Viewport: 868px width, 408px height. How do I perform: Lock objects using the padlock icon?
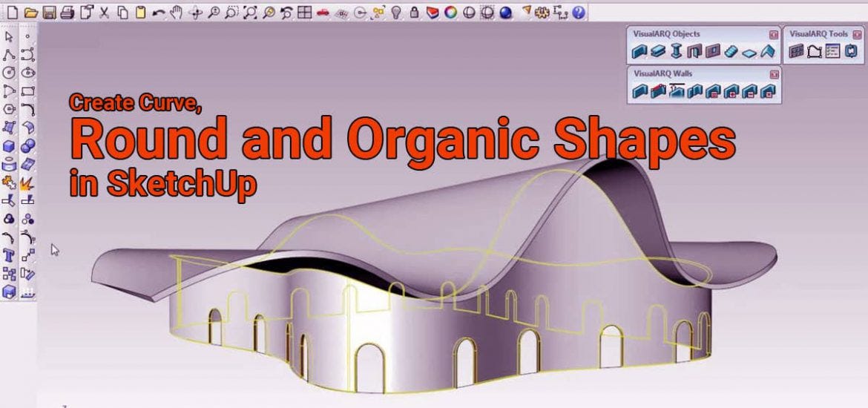pos(414,13)
